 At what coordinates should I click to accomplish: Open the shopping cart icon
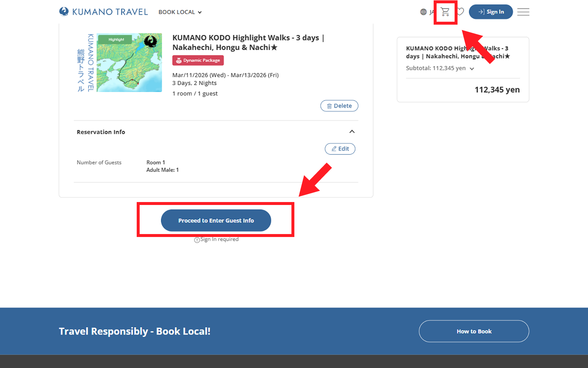(445, 12)
